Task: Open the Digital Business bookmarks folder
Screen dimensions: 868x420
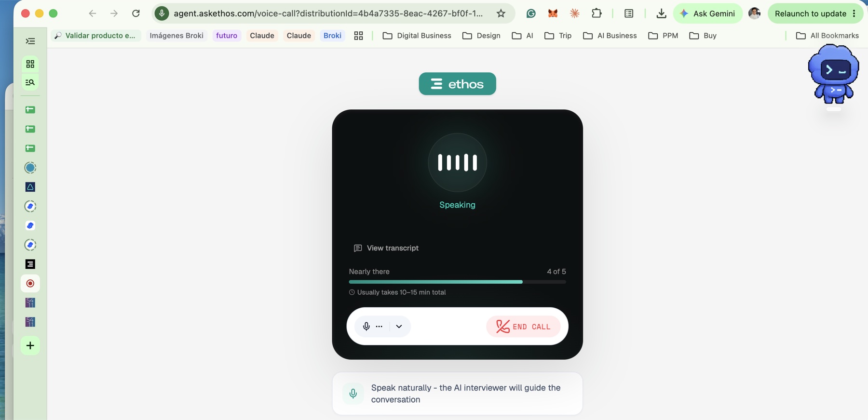Action: coord(417,36)
